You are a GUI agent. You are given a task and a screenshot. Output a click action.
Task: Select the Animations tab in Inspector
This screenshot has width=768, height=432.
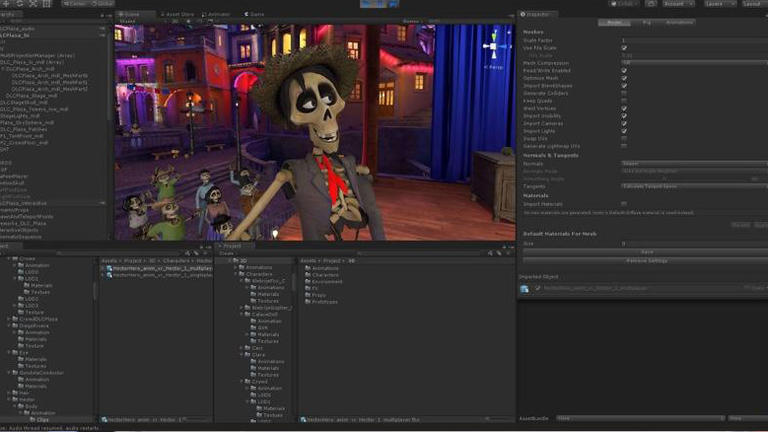pos(679,23)
